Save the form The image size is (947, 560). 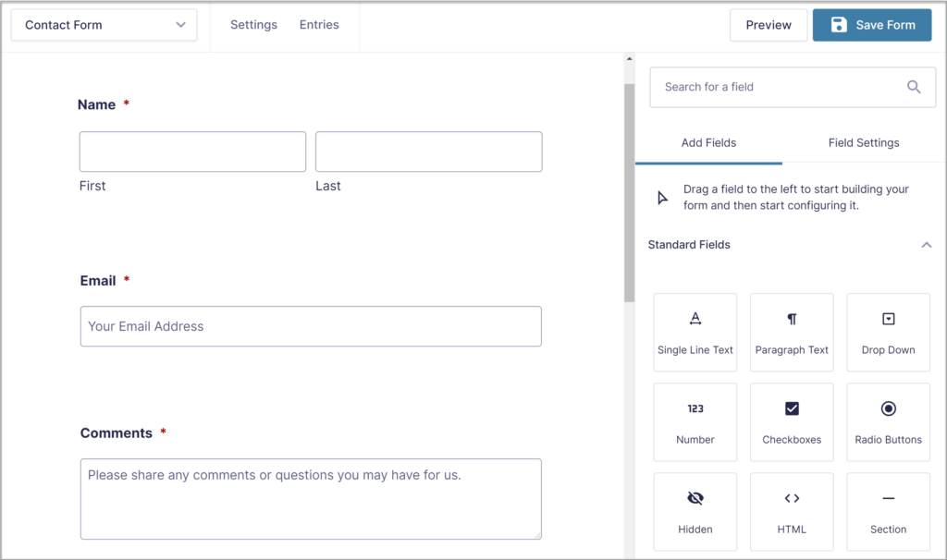pyautogui.click(x=871, y=25)
